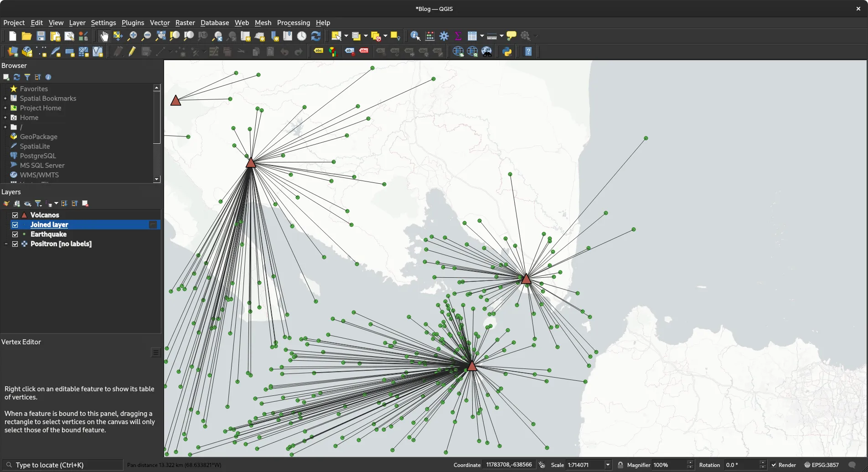Toggle Editing with the pencil icon
868x472 pixels.
click(132, 52)
